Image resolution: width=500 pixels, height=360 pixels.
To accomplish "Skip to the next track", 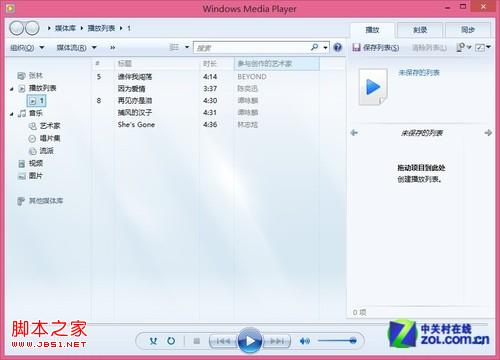I will click(x=277, y=341).
